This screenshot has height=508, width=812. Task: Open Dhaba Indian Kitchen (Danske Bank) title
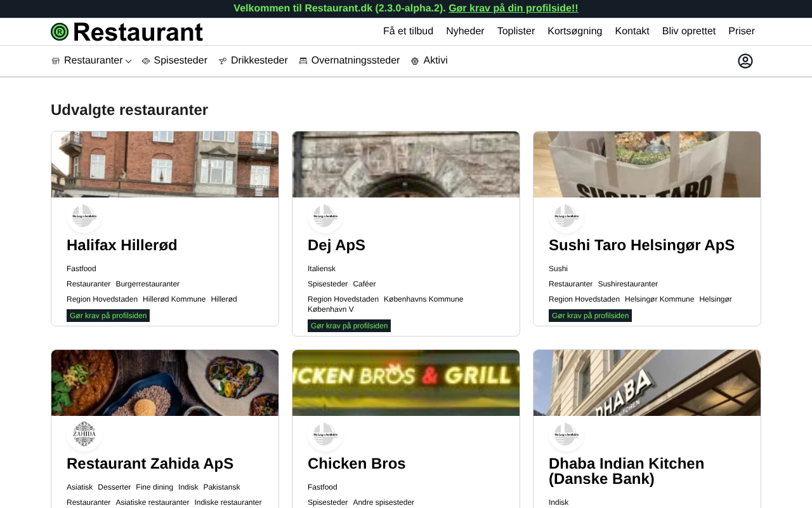pyautogui.click(x=626, y=471)
